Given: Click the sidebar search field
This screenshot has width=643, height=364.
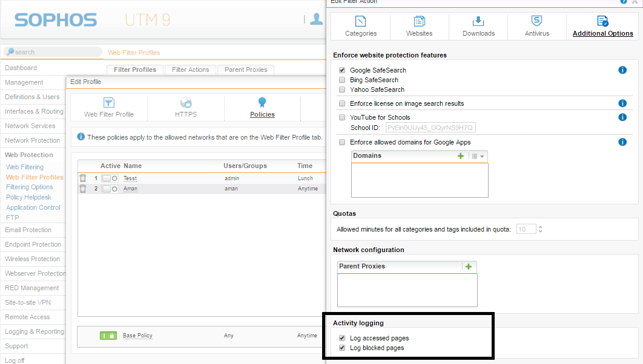Looking at the screenshot, I should (53, 52).
